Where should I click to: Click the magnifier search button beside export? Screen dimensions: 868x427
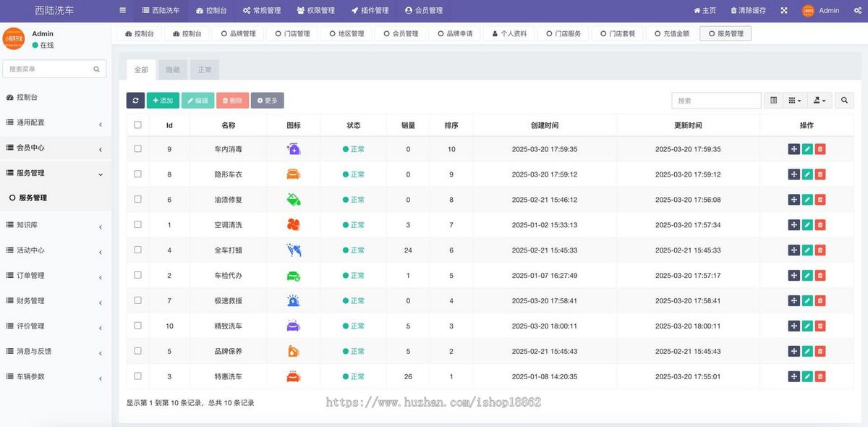843,101
